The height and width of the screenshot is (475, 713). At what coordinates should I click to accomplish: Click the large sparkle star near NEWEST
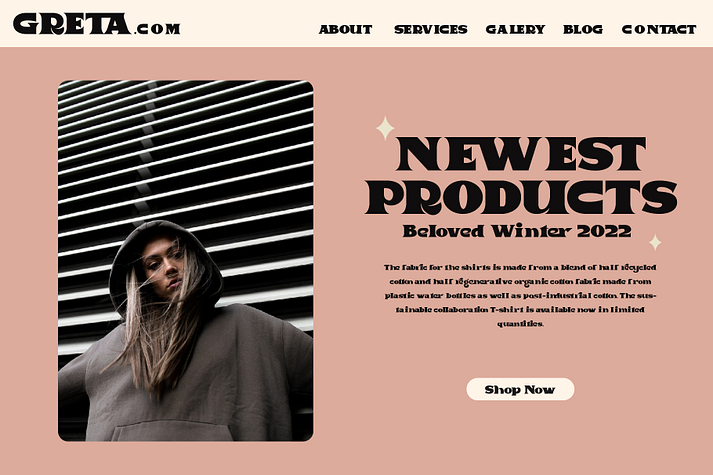385,128
